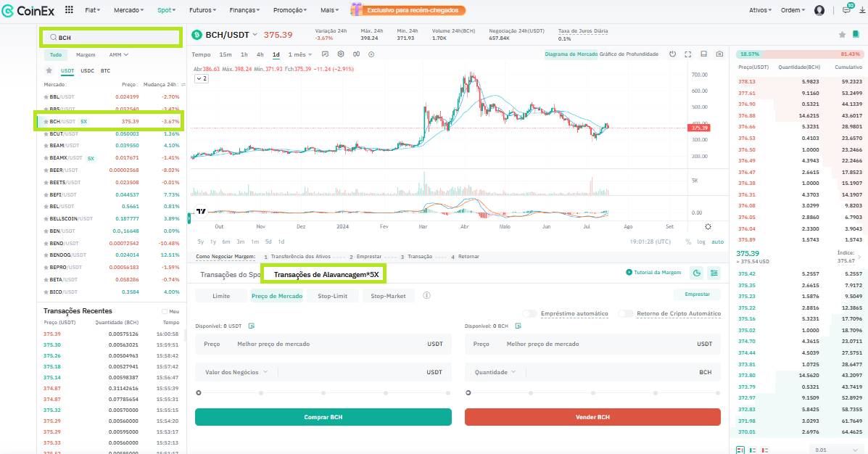Image resolution: width=868 pixels, height=454 pixels.
Task: Open order book precision 0.01 dropdown
Action: [x=837, y=450]
